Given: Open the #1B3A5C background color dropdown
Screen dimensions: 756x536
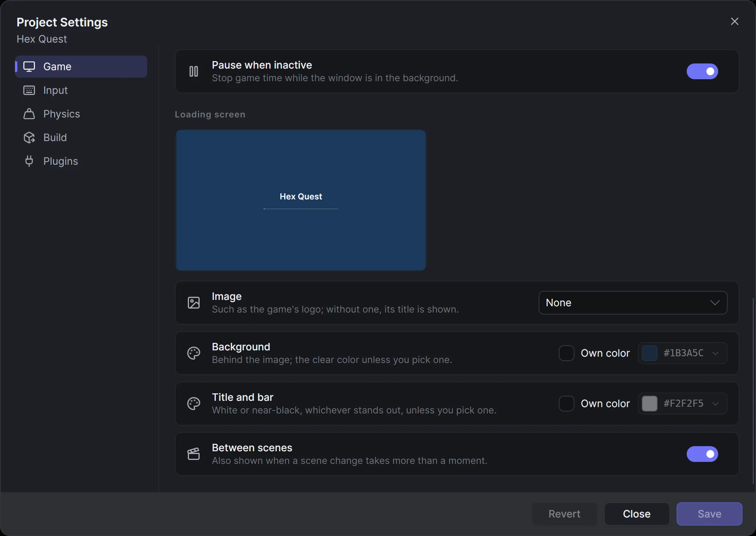Looking at the screenshot, I should point(682,353).
